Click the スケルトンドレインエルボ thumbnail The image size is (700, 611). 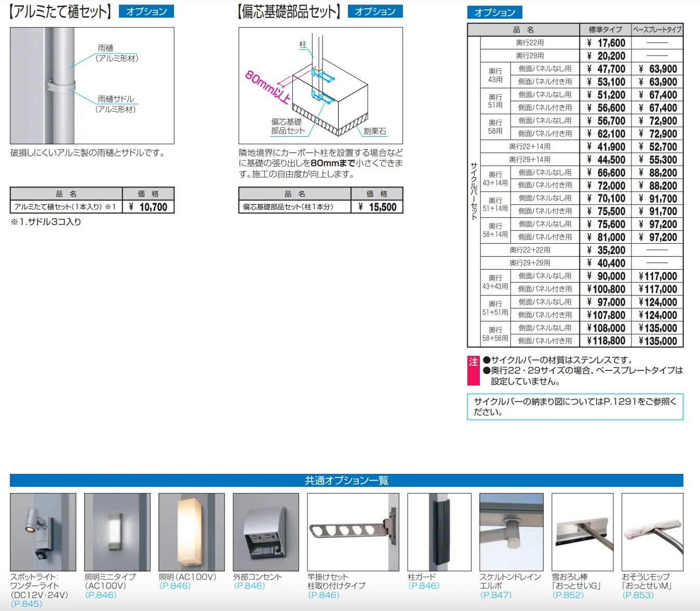[x=511, y=532]
